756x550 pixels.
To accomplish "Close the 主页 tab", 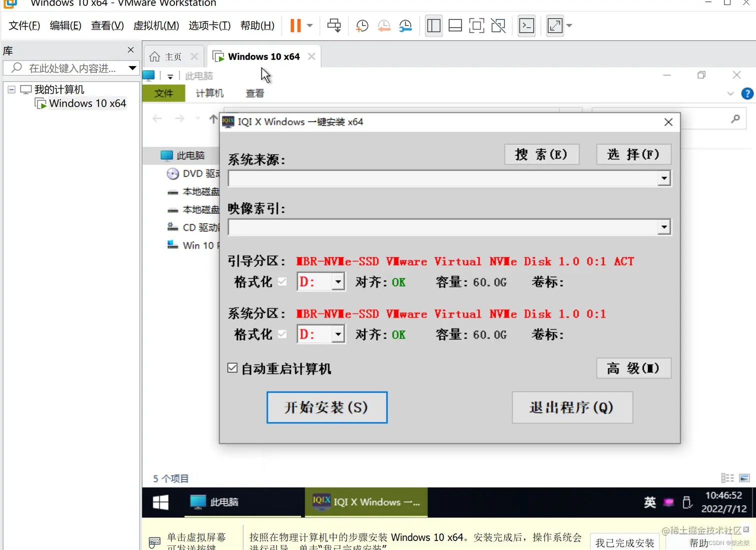I will click(x=194, y=57).
